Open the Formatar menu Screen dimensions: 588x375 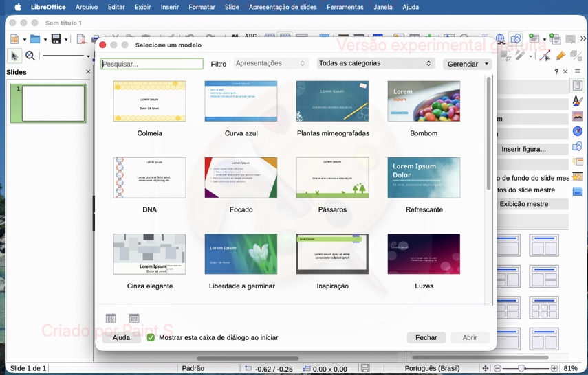202,7
